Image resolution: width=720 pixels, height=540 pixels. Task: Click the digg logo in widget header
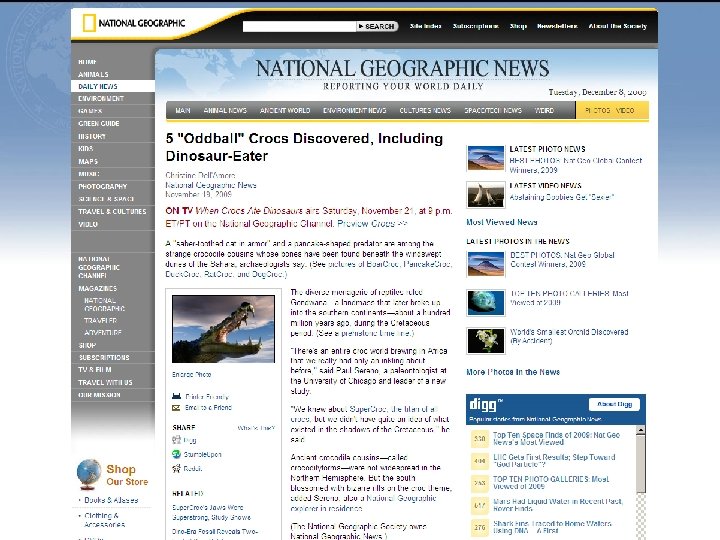[x=486, y=405]
